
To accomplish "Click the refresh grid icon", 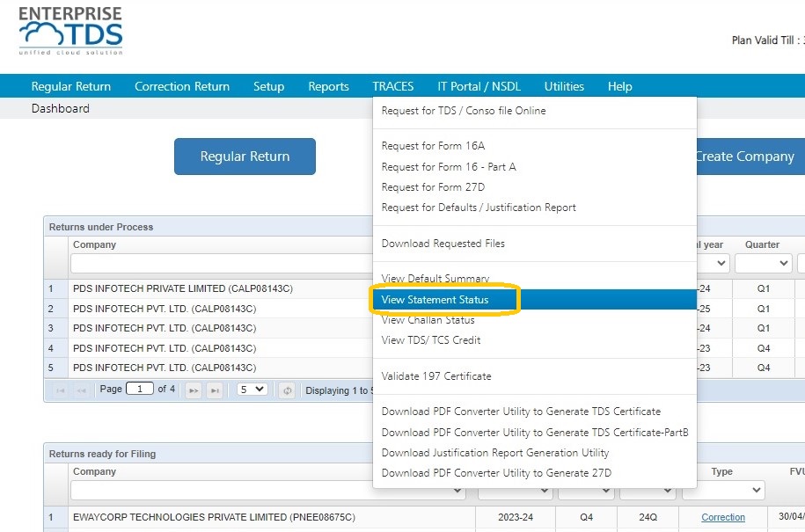I will coord(287,390).
